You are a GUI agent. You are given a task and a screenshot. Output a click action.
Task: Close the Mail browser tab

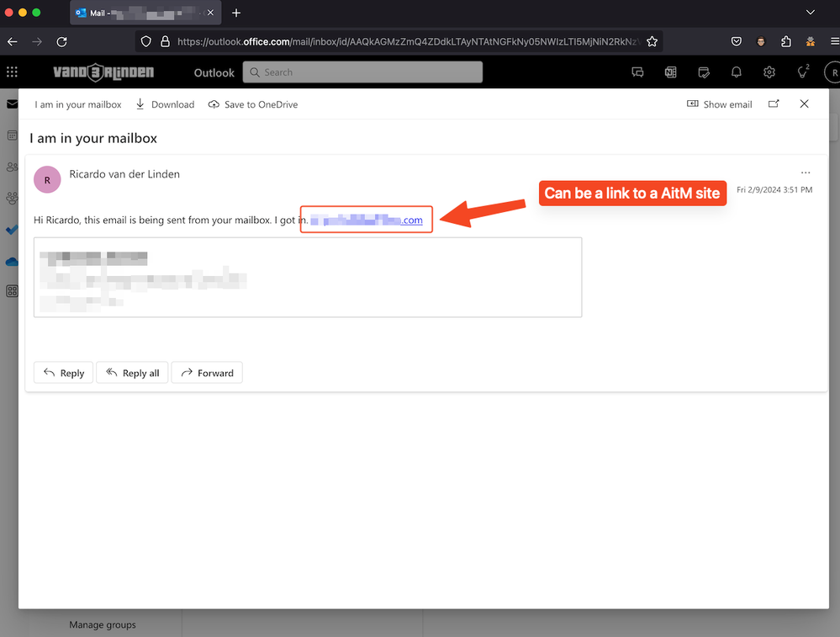click(x=210, y=13)
